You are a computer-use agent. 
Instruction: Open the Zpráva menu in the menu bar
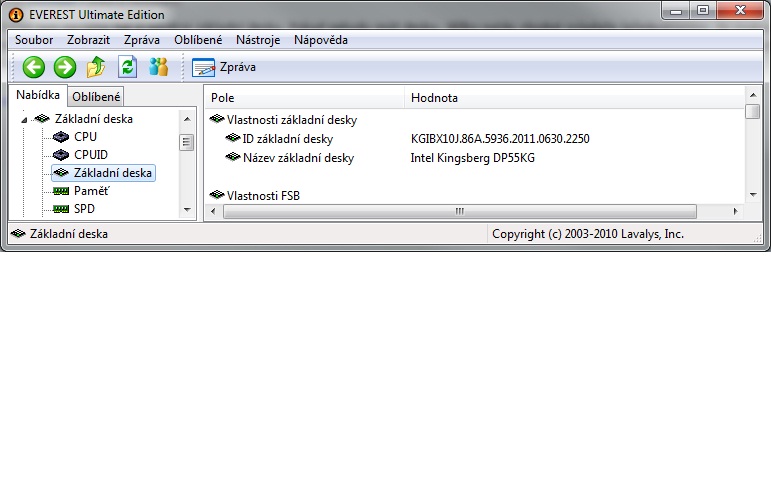pyautogui.click(x=142, y=40)
